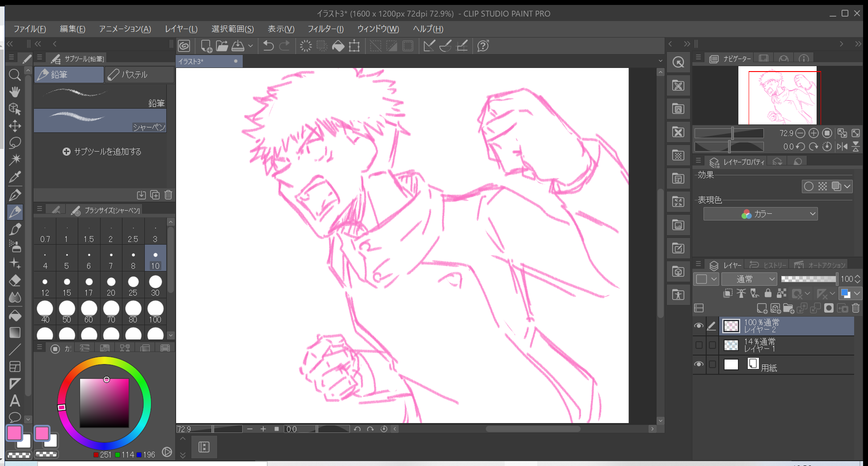Viewport: 868px width, 466px height.
Task: Select the Eraser tool in toolbar
Action: [x=15, y=280]
